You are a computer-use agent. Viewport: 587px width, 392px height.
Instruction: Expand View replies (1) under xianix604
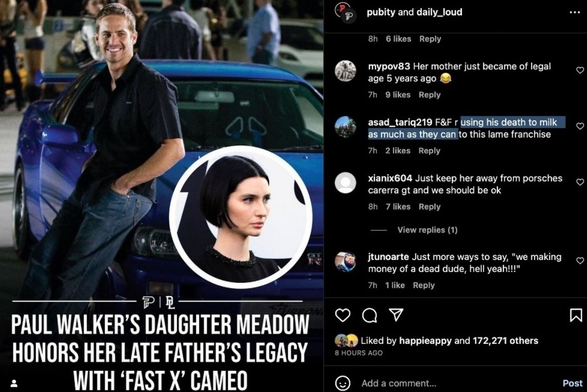click(x=427, y=230)
